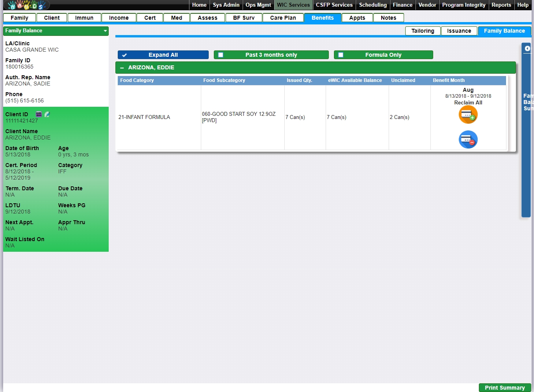Sort by the Food Category column header
534x392 pixels.
click(x=137, y=80)
